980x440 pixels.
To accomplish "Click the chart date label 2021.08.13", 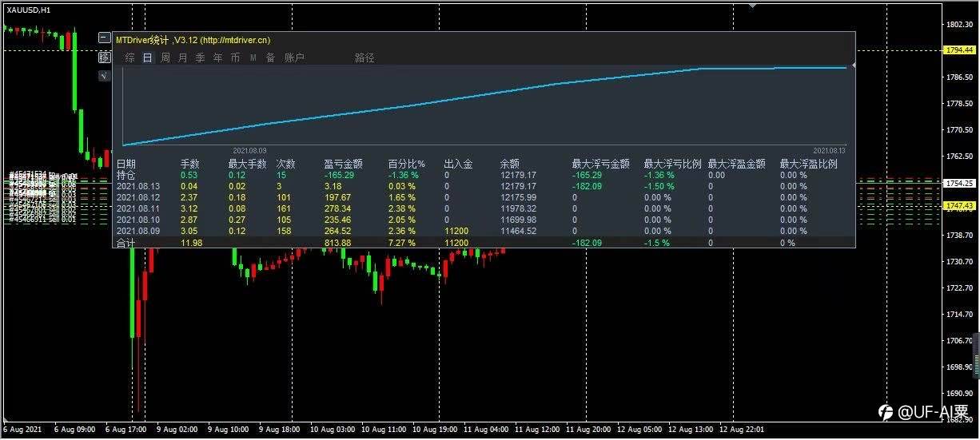I will pyautogui.click(x=830, y=150).
